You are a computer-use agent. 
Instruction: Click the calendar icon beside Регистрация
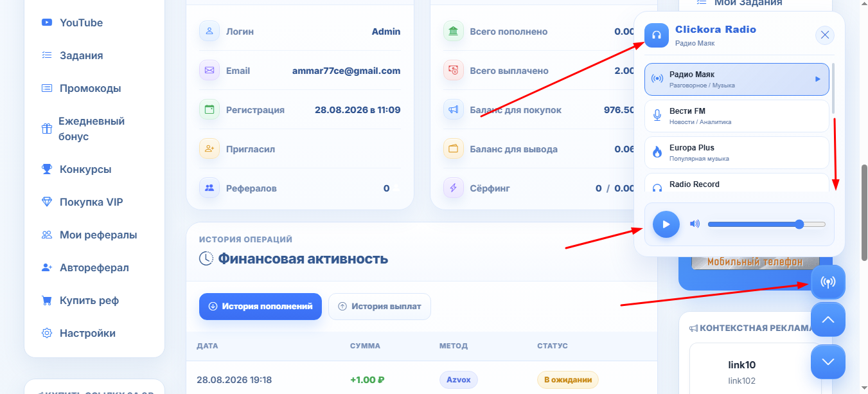click(x=209, y=109)
